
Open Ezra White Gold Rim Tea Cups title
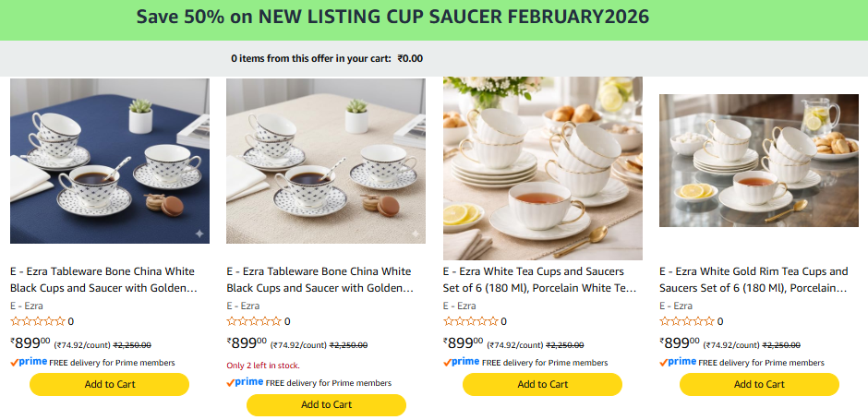(x=753, y=280)
